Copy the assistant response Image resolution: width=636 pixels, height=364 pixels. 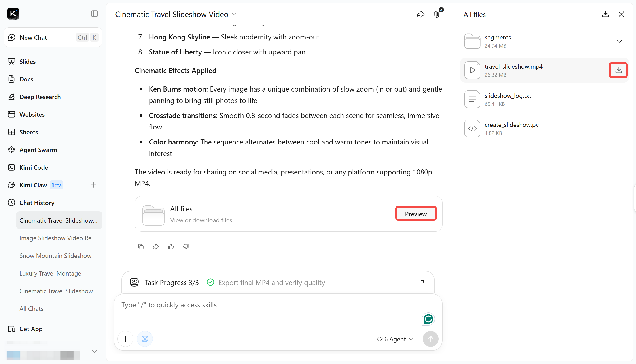(x=141, y=247)
